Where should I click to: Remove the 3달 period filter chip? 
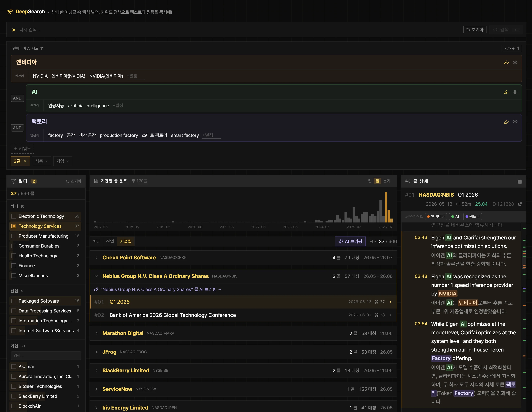click(x=25, y=161)
